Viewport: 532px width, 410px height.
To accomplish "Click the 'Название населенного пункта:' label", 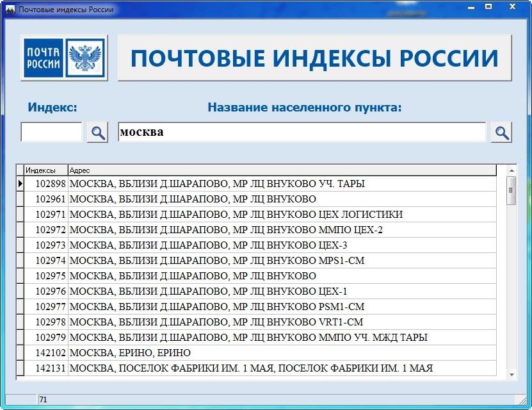I will tap(305, 107).
